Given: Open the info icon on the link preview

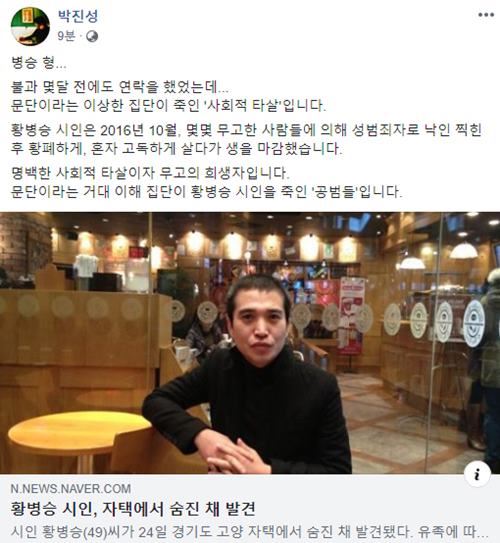Looking at the screenshot, I should (477, 474).
